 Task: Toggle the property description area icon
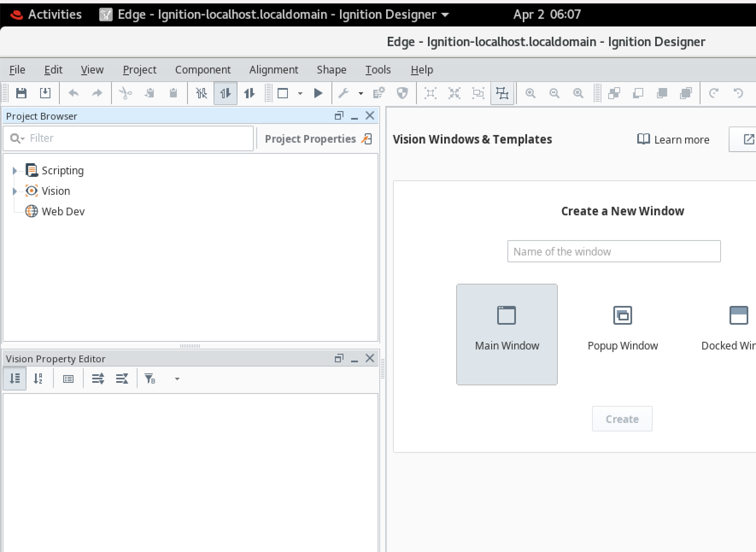[x=68, y=379]
